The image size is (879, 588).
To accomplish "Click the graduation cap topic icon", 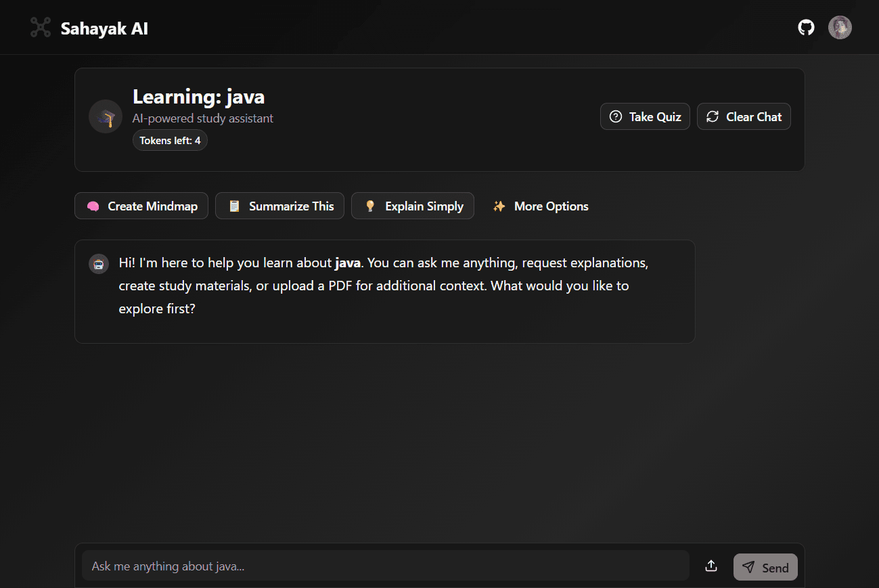I will pyautogui.click(x=106, y=116).
